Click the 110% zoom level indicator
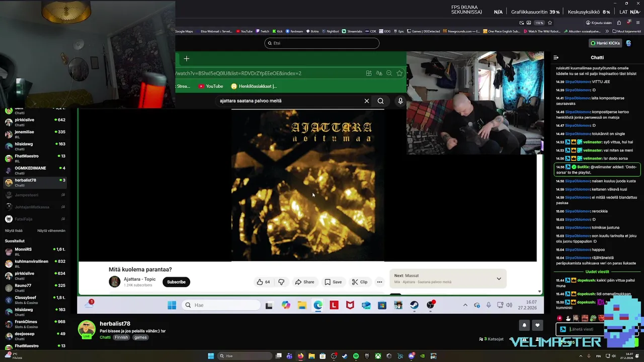The image size is (644, 362). click(x=539, y=23)
